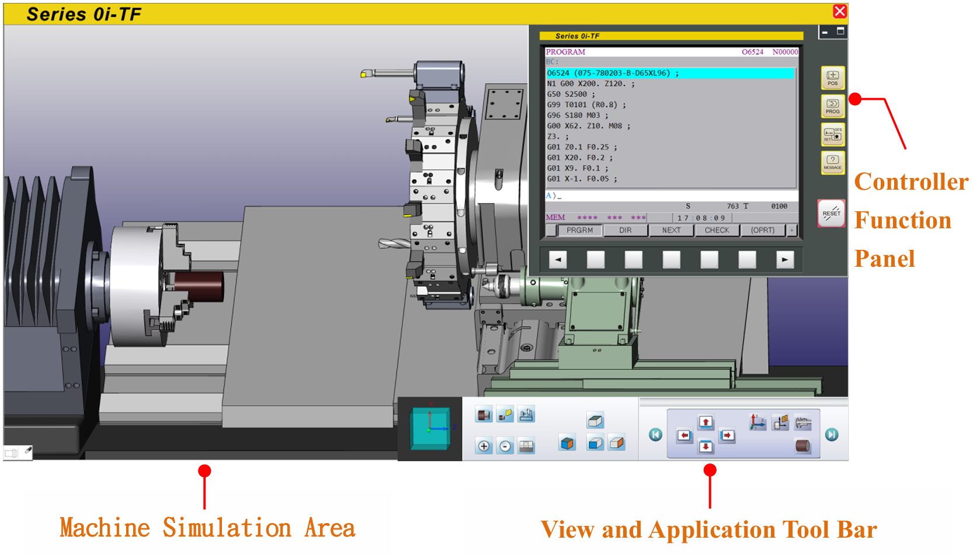980x554 pixels.
Task: Click the O6524 program number header
Action: pos(752,52)
